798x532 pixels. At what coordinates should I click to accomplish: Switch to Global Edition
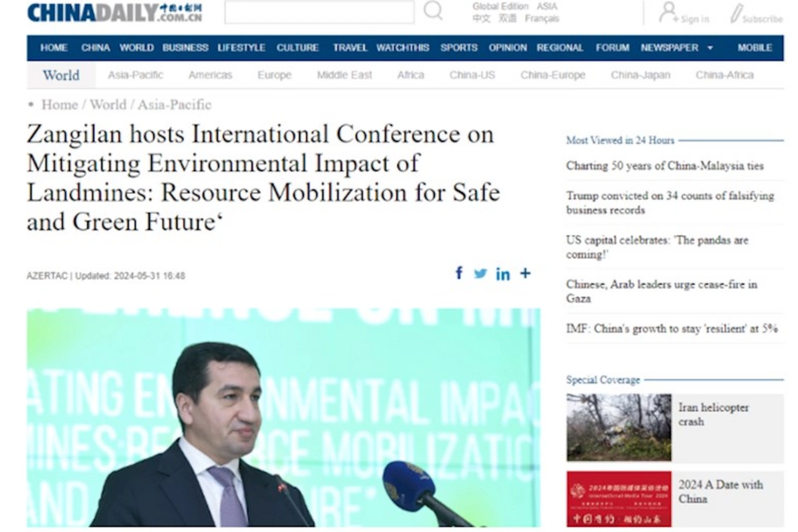point(500,6)
